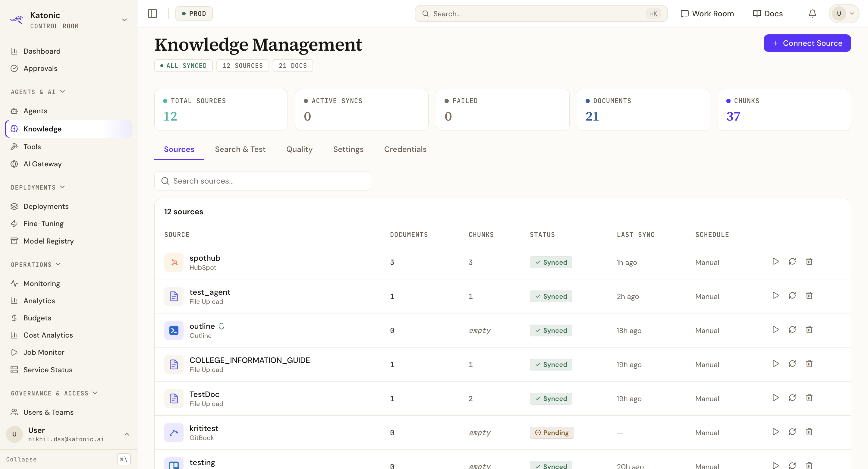Switch to the Search & Test tab
The width and height of the screenshot is (868, 469).
pos(240,149)
